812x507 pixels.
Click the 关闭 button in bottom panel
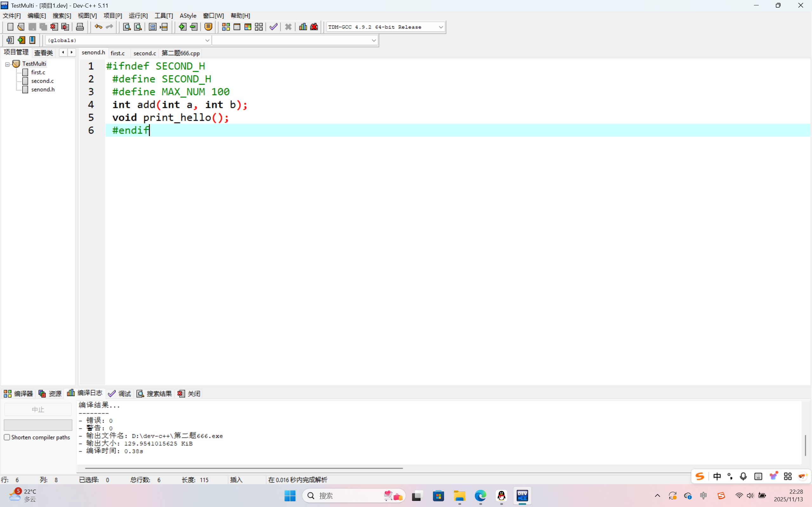point(189,393)
